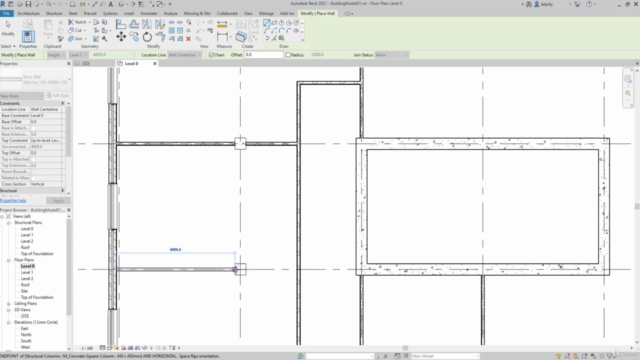The height and width of the screenshot is (360, 640).
Task: Close the Properties palette
Action: tap(69, 64)
